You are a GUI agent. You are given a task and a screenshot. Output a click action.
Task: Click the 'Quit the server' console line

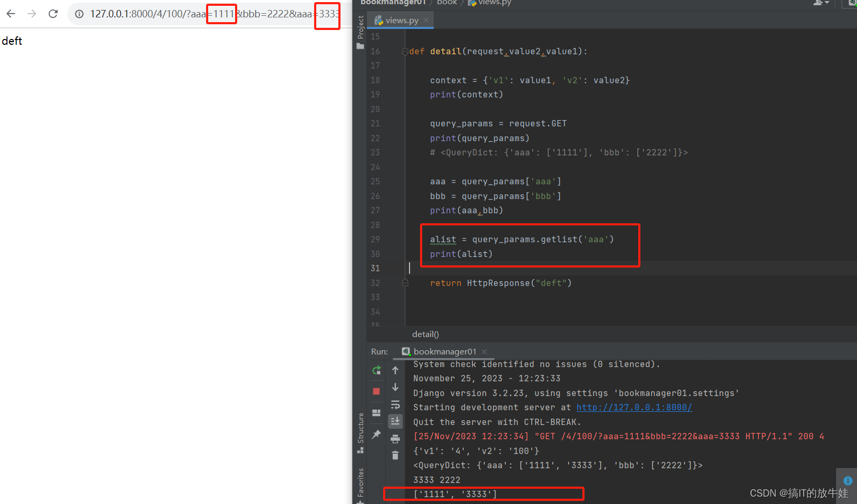pos(497,422)
